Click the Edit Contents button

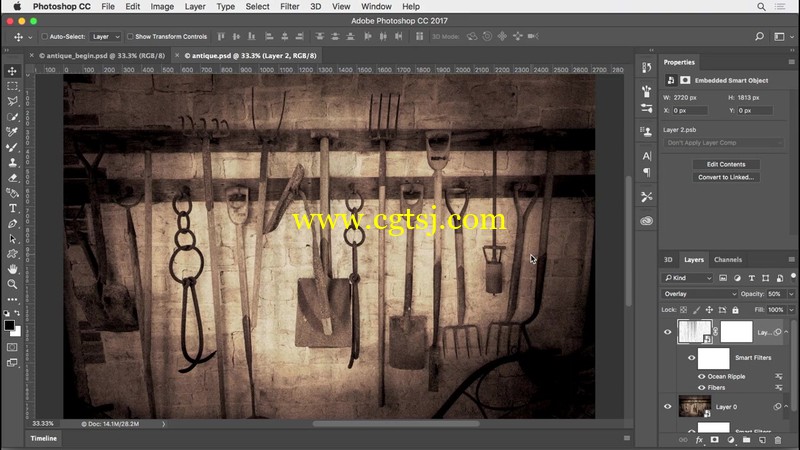click(x=726, y=164)
